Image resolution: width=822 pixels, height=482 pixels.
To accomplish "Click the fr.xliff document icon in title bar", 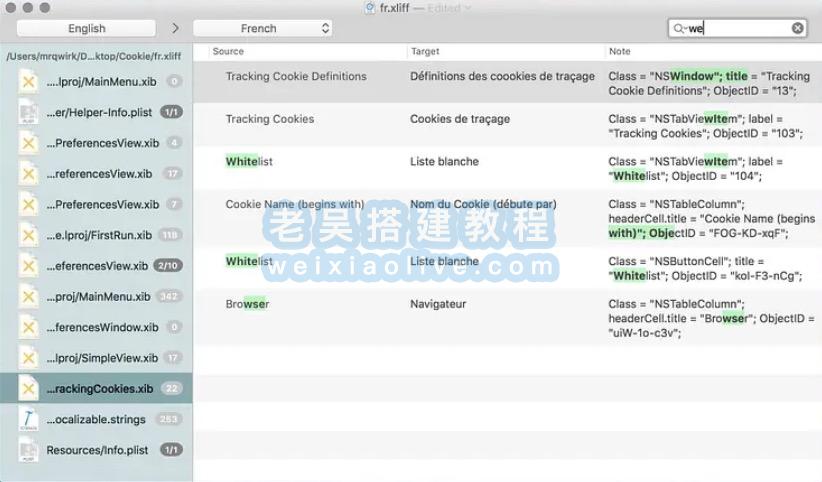I will [x=370, y=8].
